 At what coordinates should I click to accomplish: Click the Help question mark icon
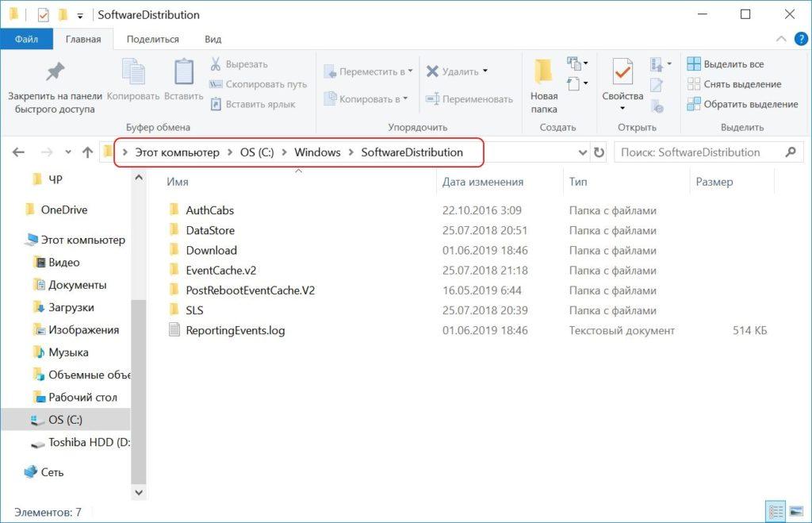800,39
